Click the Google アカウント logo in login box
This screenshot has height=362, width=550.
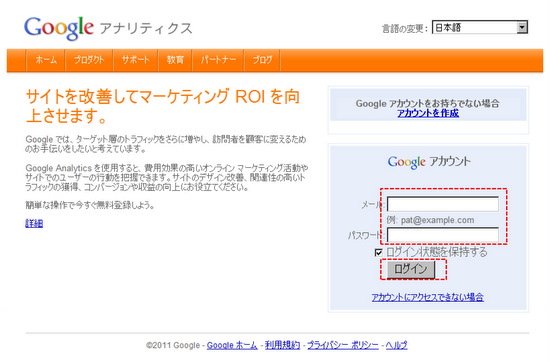pos(429,162)
